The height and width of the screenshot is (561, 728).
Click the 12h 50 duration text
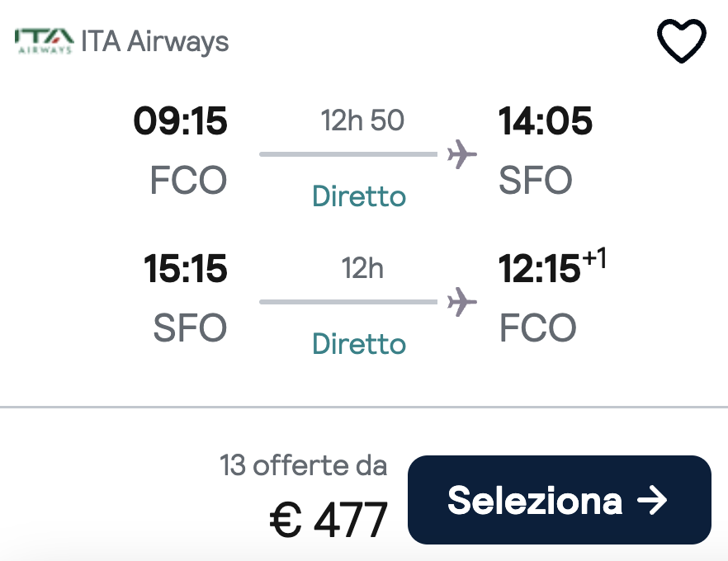(362, 120)
